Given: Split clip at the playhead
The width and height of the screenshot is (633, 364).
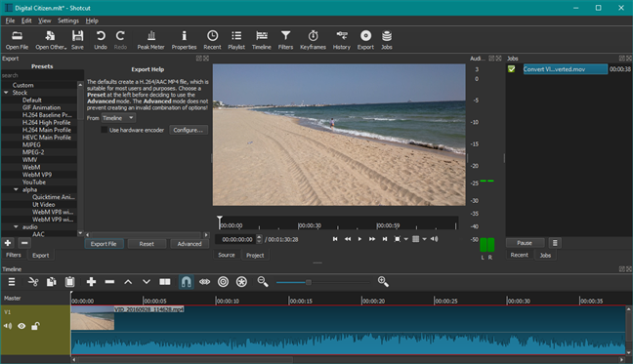Looking at the screenshot, I should point(165,282).
